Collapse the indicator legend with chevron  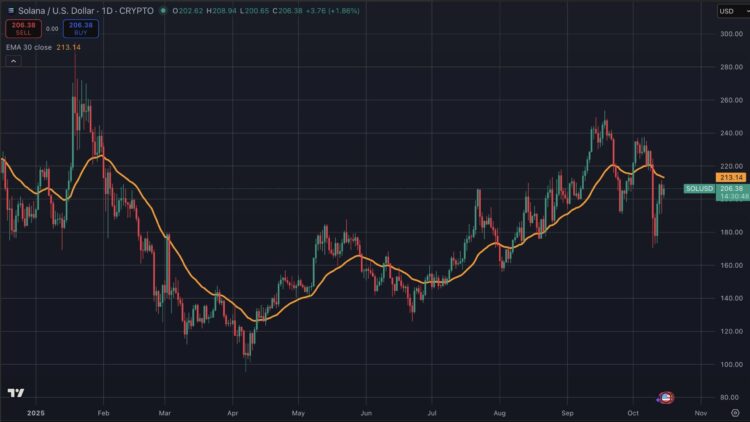point(14,61)
